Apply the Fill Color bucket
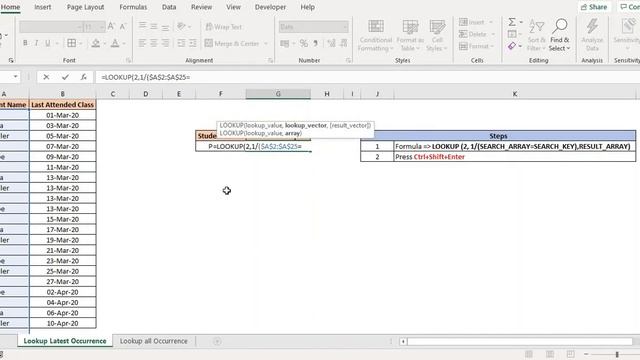 [96, 43]
